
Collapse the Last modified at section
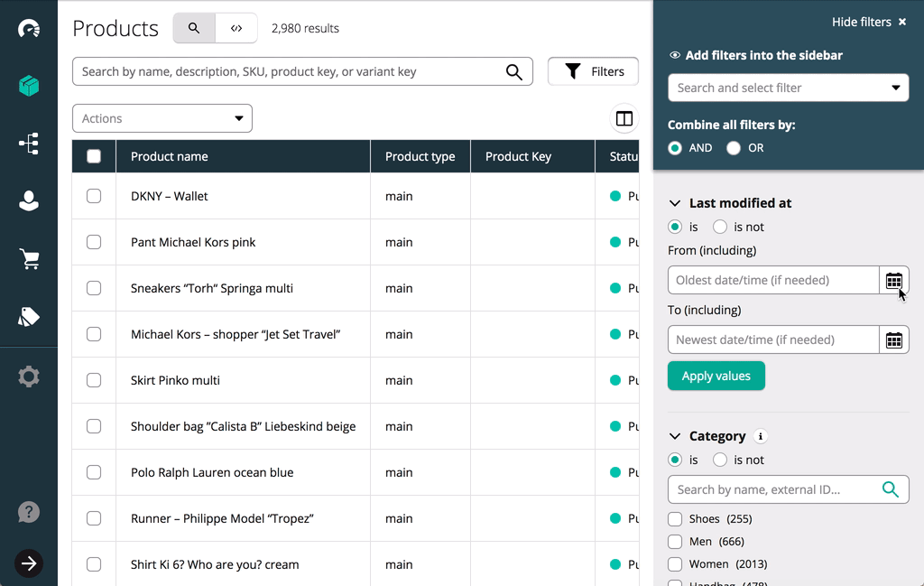[x=675, y=204]
